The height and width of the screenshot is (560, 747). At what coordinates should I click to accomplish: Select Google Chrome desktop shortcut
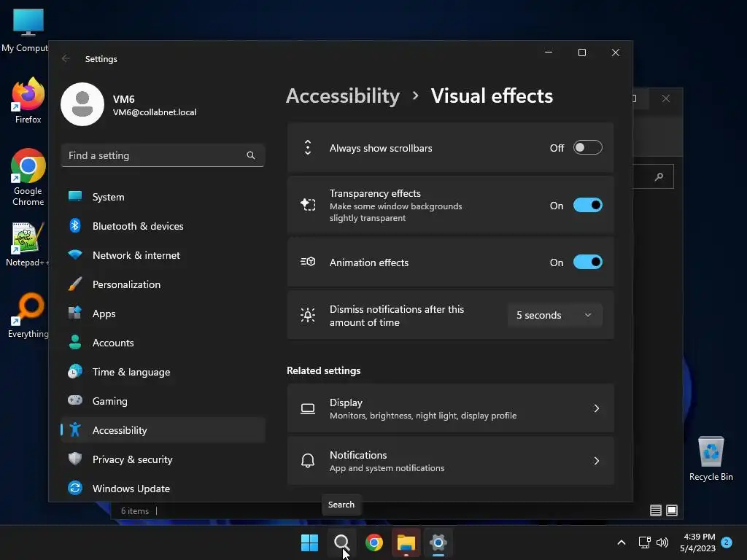point(28,177)
